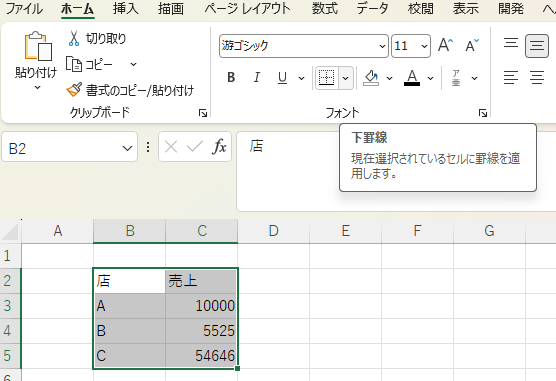Viewport: 556px width, 381px height.
Task: Select column A header
Action: point(57,231)
